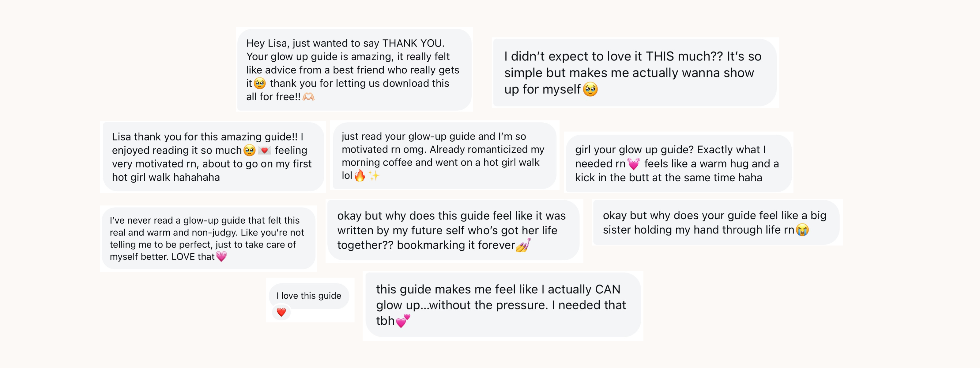Click the red heart reaction under 'I love this guide'
Screen dimensions: 980x368
[x=281, y=312]
